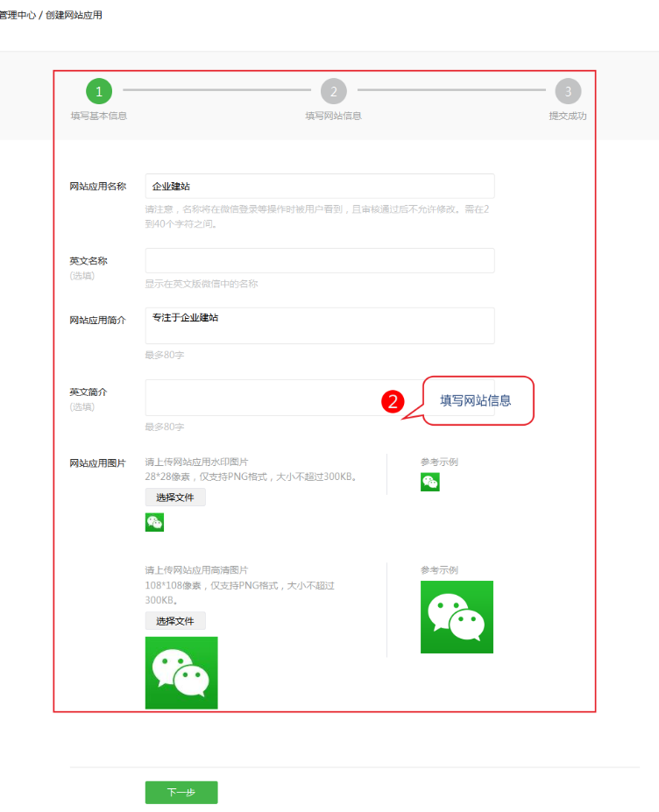659x812 pixels.
Task: Click the large reference example WeChat image
Action: [x=457, y=617]
